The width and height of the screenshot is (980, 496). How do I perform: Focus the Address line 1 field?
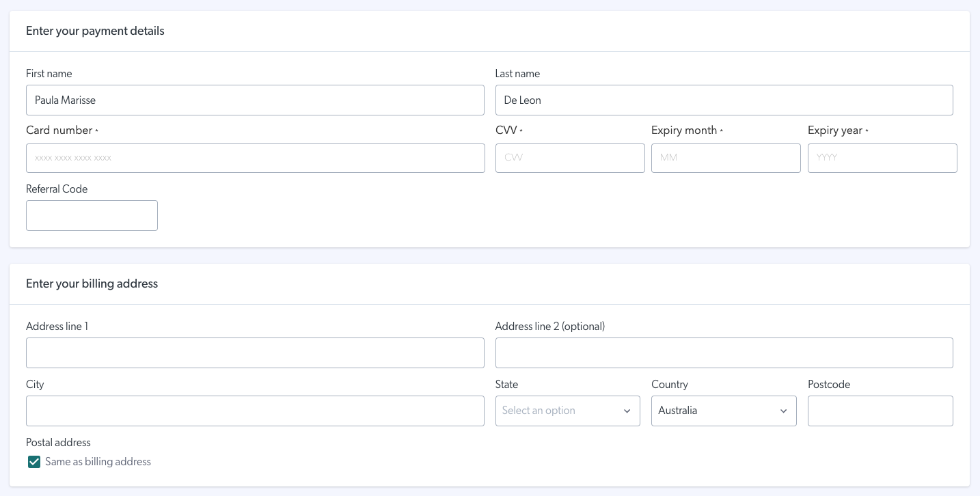[x=255, y=353]
